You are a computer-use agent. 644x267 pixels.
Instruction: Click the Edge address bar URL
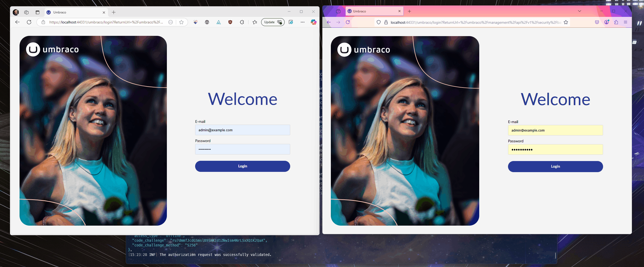(x=106, y=22)
